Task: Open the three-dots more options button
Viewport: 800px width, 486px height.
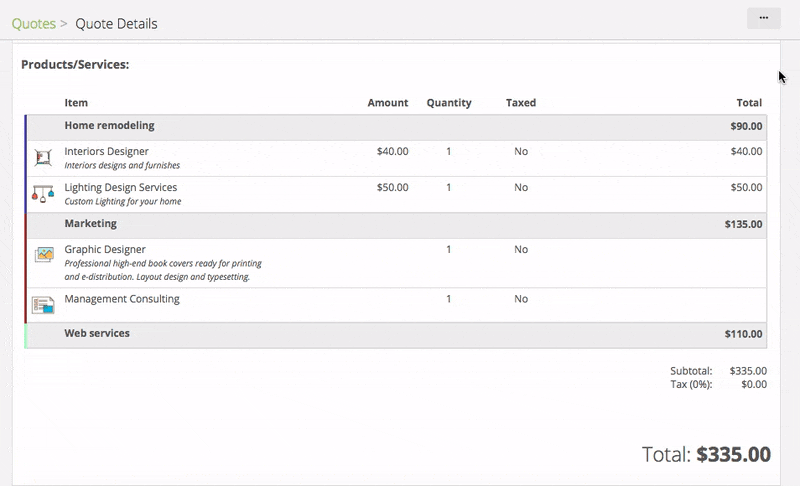Action: [x=764, y=18]
